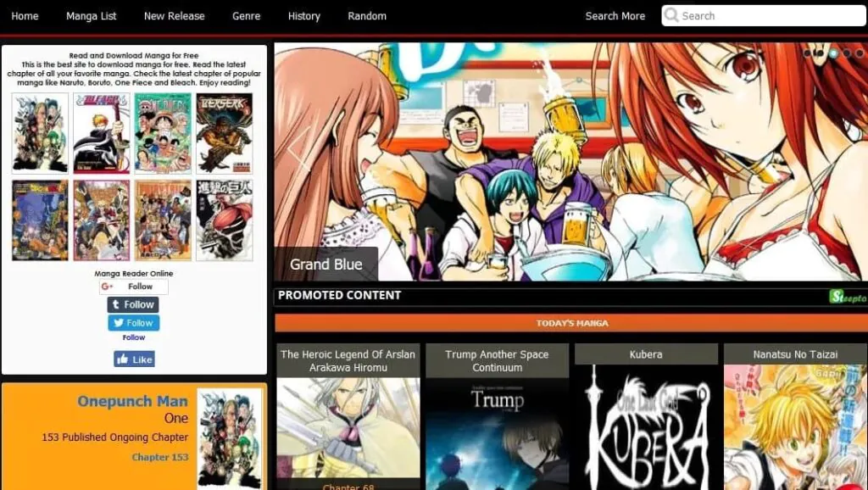Click the Search More link
The width and height of the screenshot is (868, 490).
tap(615, 16)
